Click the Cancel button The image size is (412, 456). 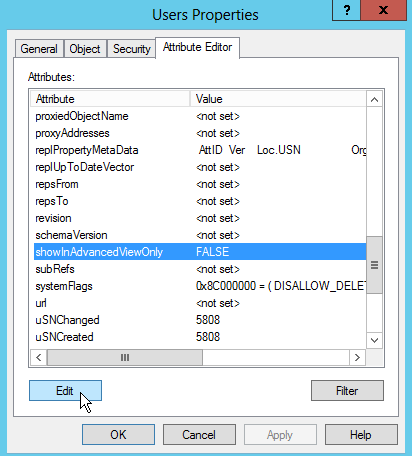click(x=199, y=435)
